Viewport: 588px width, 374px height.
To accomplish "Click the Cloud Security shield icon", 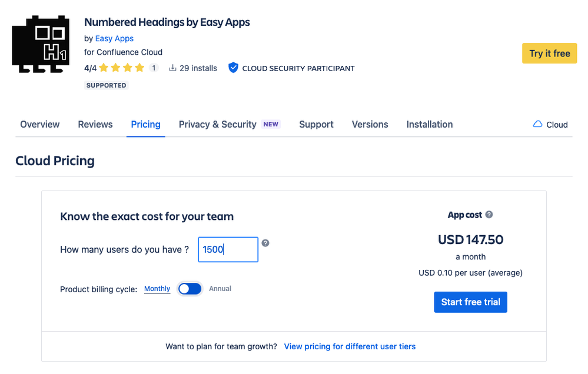I will [233, 68].
